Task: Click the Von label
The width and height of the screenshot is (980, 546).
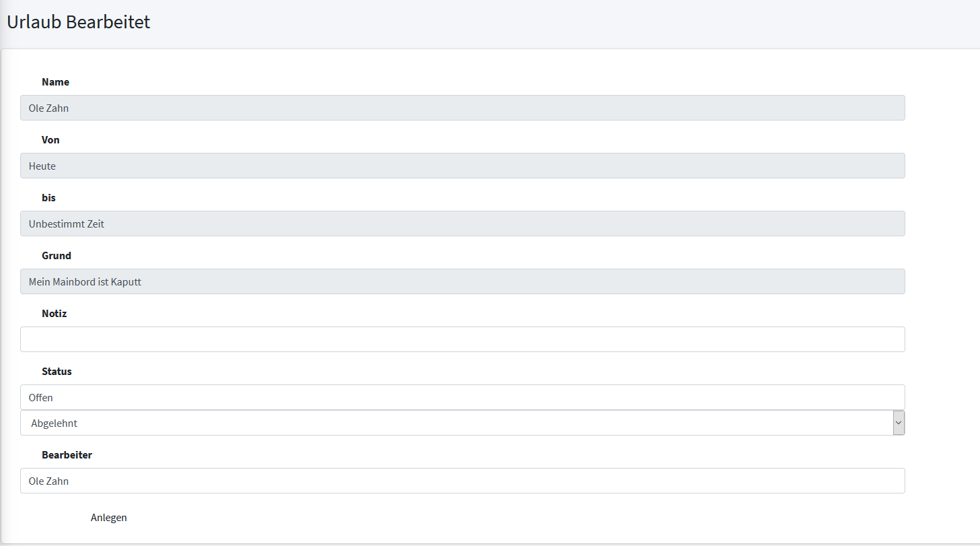Action: tap(50, 140)
